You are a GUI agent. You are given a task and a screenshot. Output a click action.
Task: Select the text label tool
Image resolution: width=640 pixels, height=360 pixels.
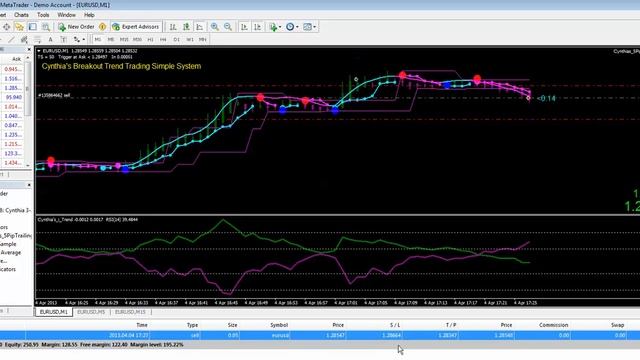[x=63, y=40]
